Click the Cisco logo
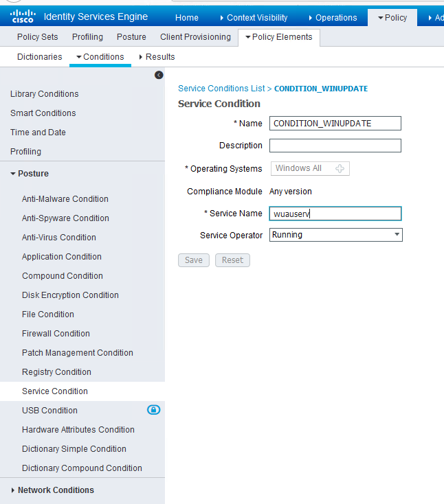The height and width of the screenshot is (504, 444). [x=23, y=16]
